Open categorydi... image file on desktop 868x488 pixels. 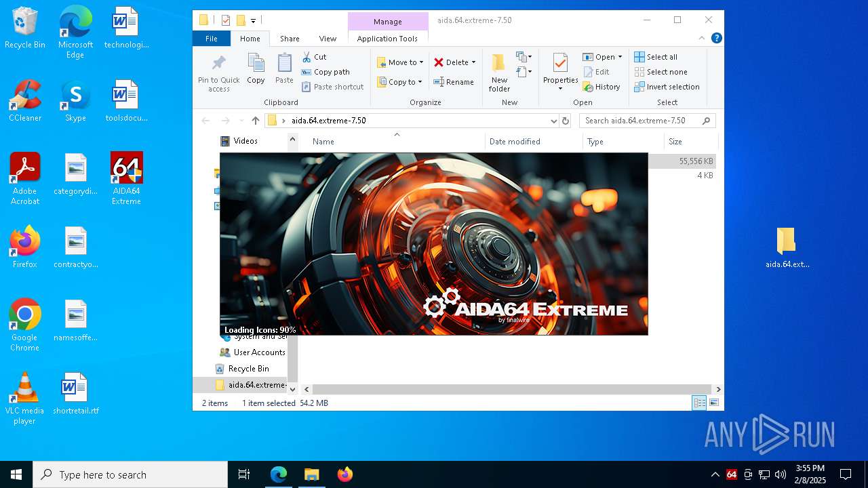tap(76, 174)
